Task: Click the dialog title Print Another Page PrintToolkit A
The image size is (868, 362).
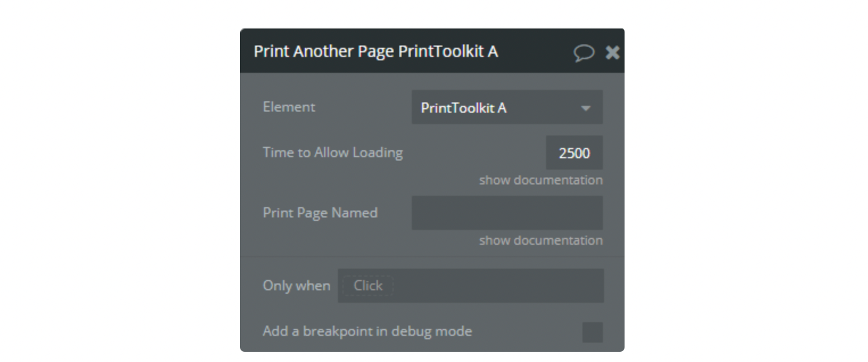Action: tap(375, 51)
